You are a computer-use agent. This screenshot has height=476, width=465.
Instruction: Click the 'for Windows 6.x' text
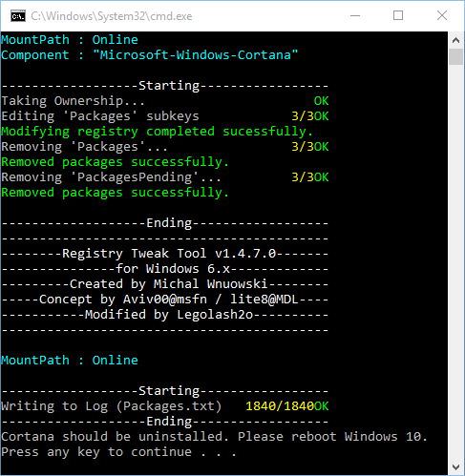pyautogui.click(x=173, y=269)
